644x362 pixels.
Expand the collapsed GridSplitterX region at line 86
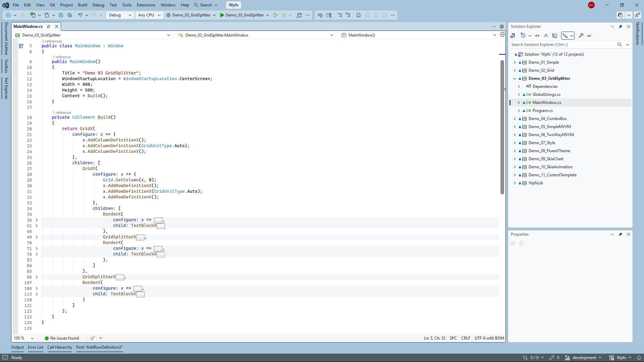click(x=37, y=277)
